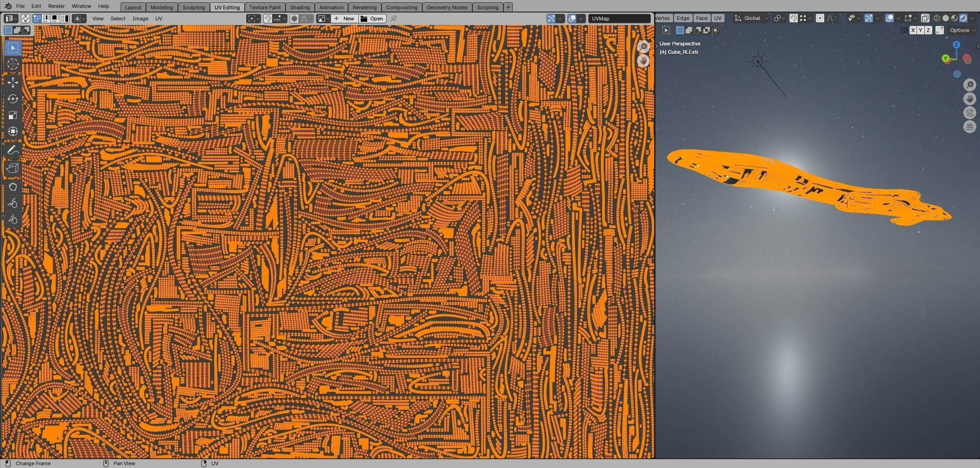This screenshot has height=468, width=980.
Task: Toggle X axis mirror in 3D viewport
Action: coord(913,30)
